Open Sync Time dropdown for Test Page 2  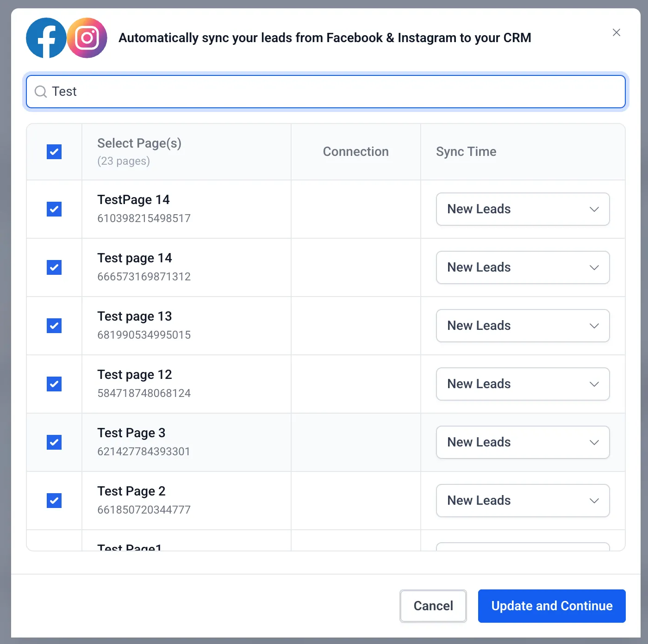tap(522, 501)
